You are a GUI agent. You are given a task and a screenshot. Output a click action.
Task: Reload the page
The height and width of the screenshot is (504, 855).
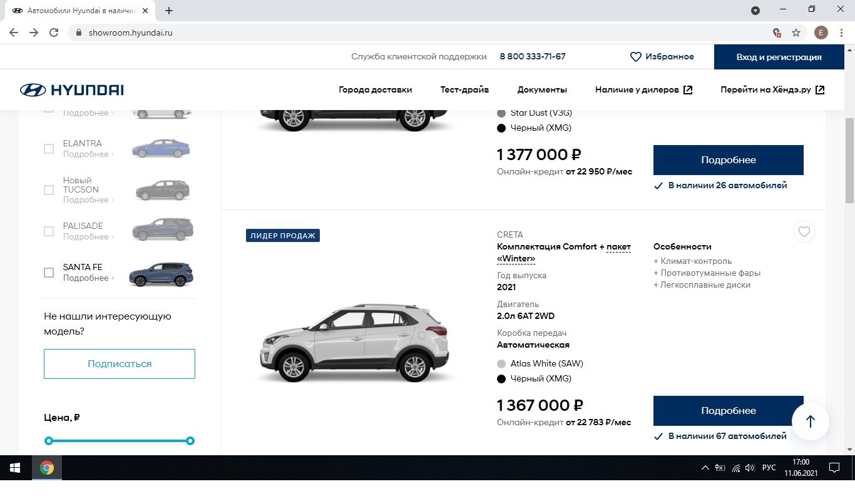coord(54,33)
